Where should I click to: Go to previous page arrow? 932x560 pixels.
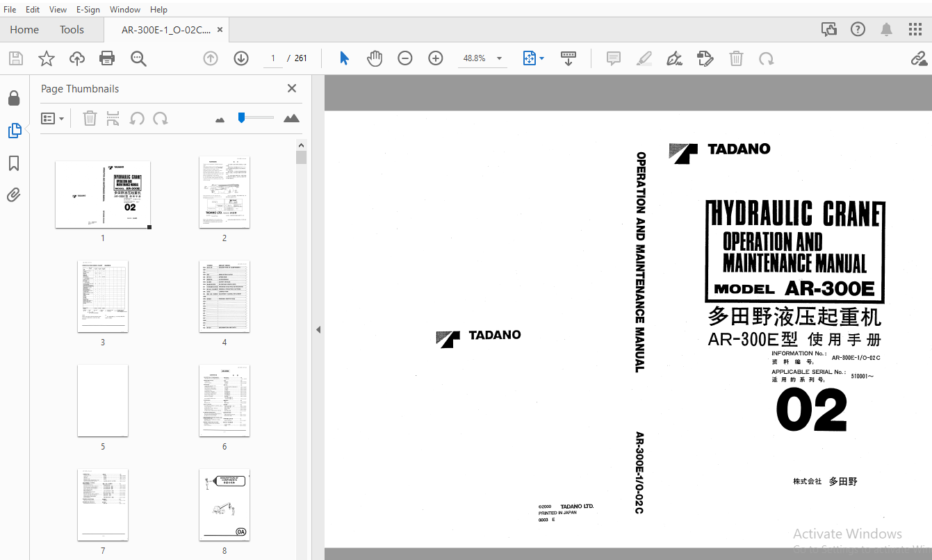pos(211,58)
